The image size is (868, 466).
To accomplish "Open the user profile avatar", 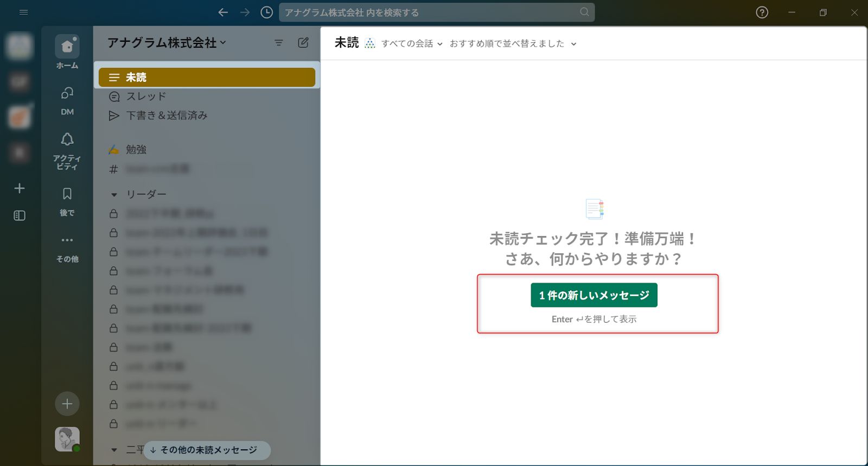I will (x=67, y=439).
